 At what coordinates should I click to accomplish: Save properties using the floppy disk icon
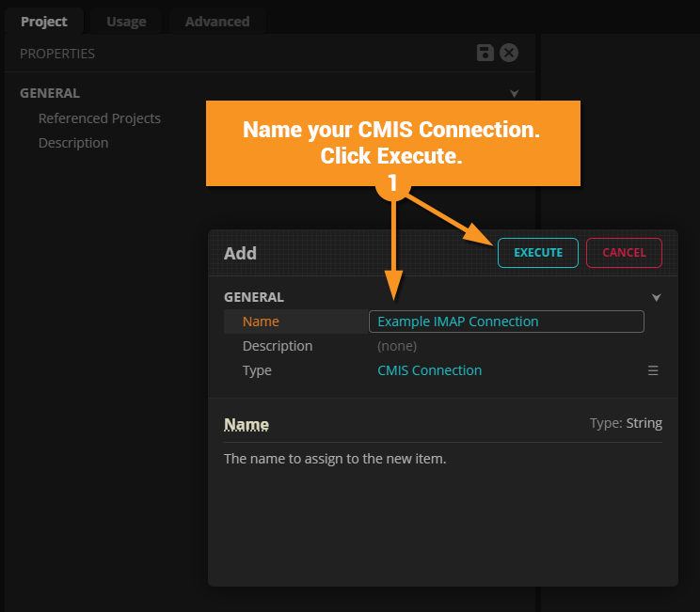point(485,53)
